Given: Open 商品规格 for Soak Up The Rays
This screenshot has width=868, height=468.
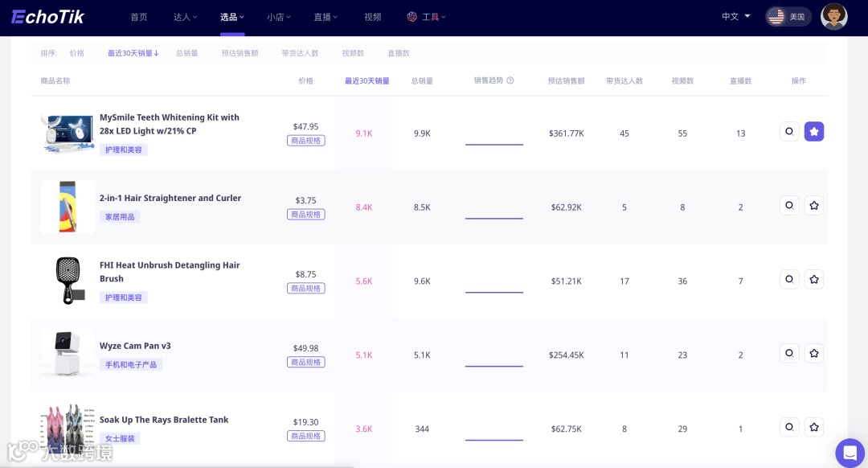Looking at the screenshot, I should point(306,436).
